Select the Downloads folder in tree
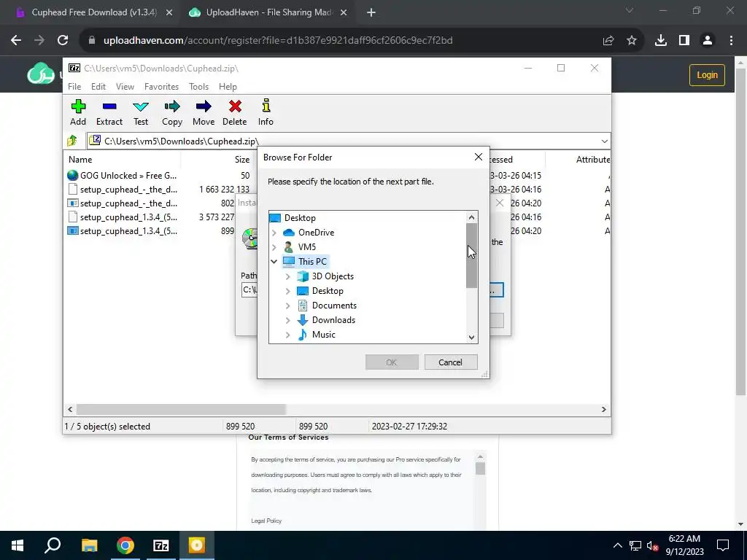This screenshot has width=747, height=560. [333, 320]
